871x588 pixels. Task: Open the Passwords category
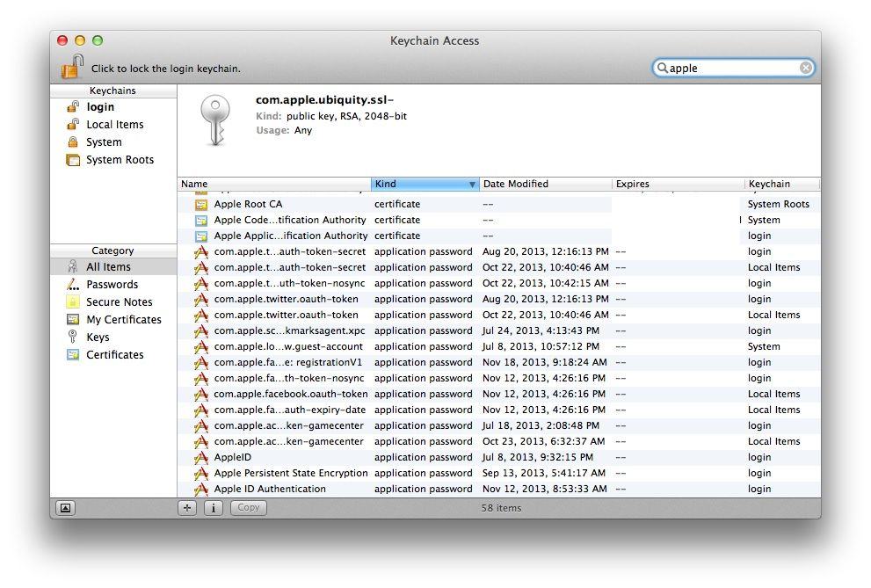pos(112,285)
